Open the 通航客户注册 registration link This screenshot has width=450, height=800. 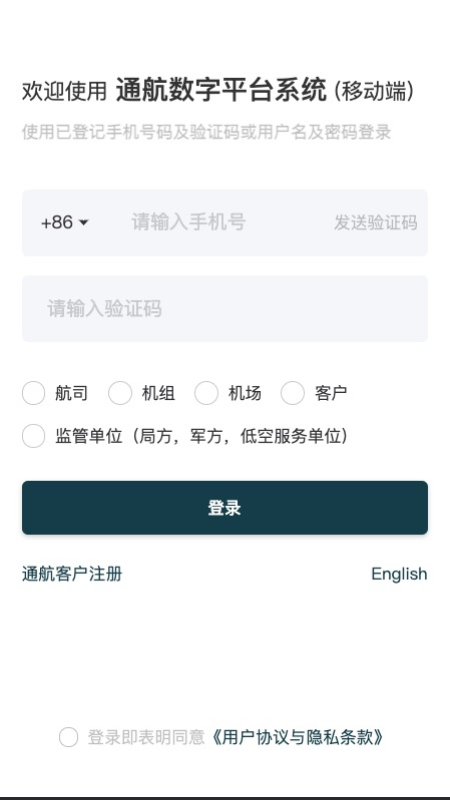click(x=72, y=573)
